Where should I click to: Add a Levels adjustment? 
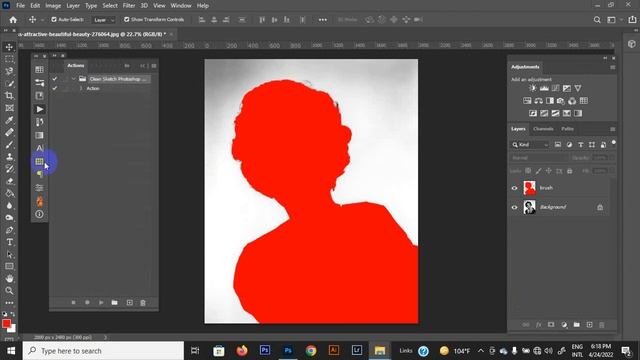point(544,88)
